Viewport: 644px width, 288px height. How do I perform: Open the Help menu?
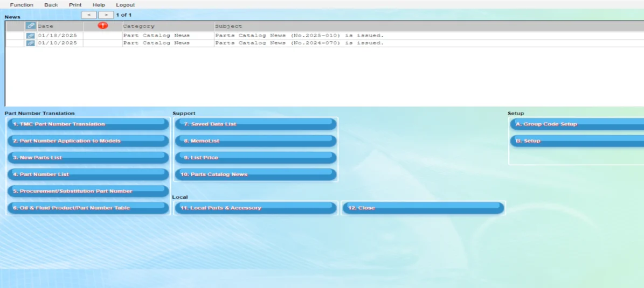pos(99,5)
